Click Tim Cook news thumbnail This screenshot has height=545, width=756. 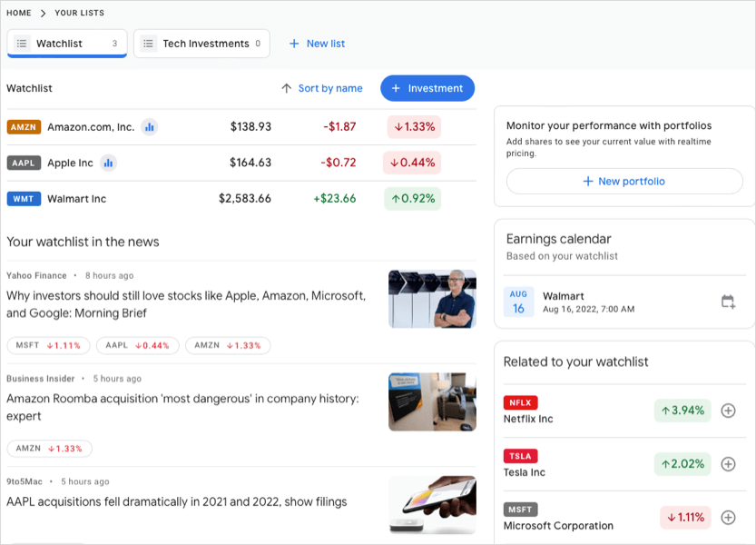[x=432, y=299]
